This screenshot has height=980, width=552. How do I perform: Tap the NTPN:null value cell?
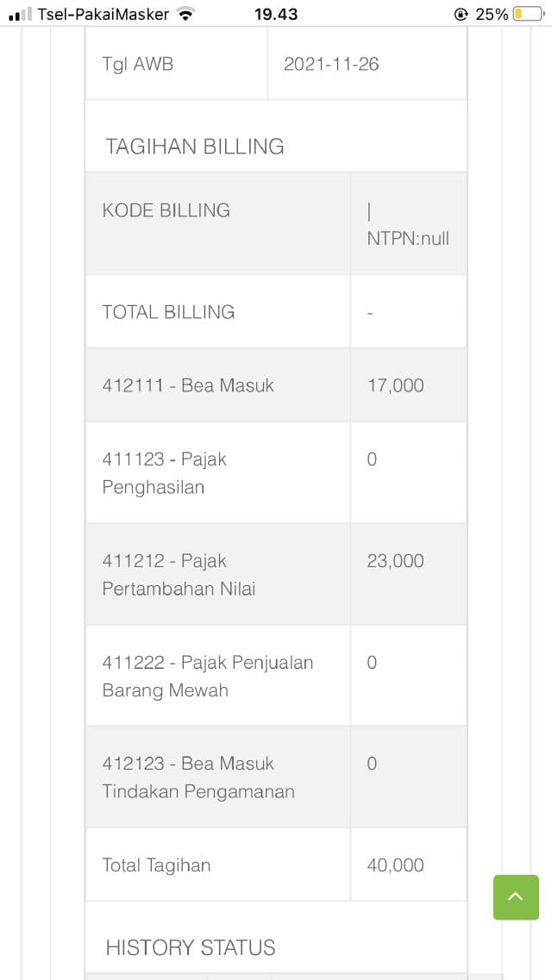coord(408,239)
